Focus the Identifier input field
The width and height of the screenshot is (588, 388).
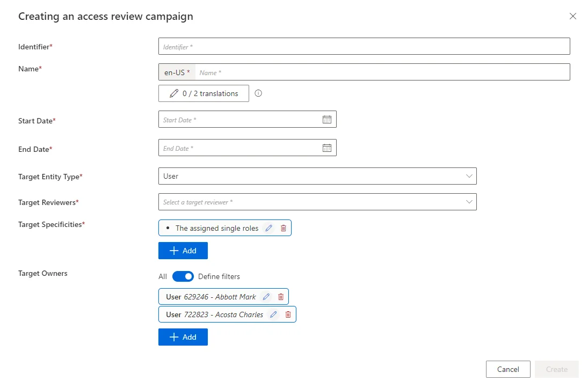click(x=364, y=46)
